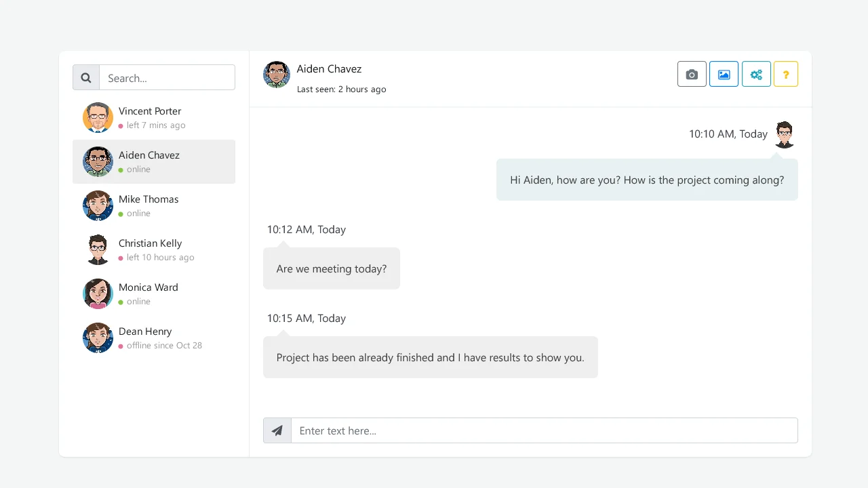Click Monica Ward's avatar thumbnail
The height and width of the screenshot is (488, 868).
(x=98, y=293)
